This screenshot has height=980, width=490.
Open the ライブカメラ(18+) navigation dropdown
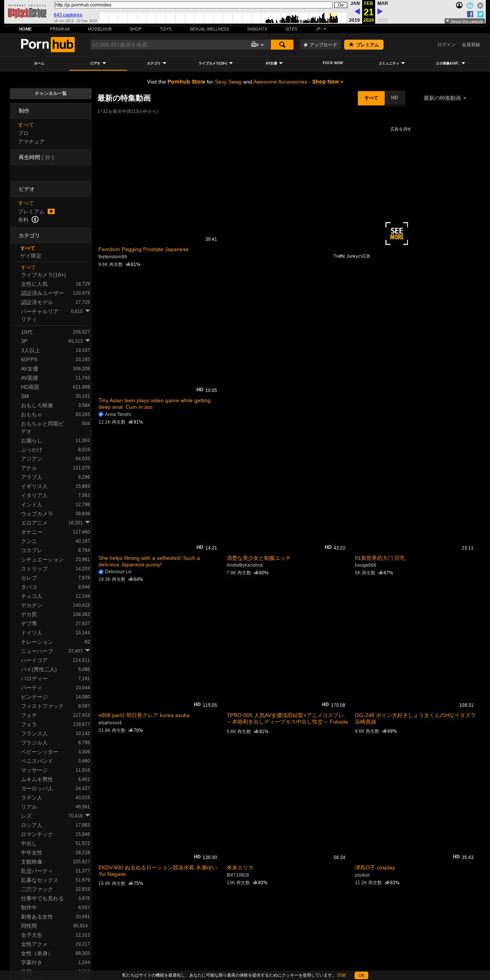(215, 63)
